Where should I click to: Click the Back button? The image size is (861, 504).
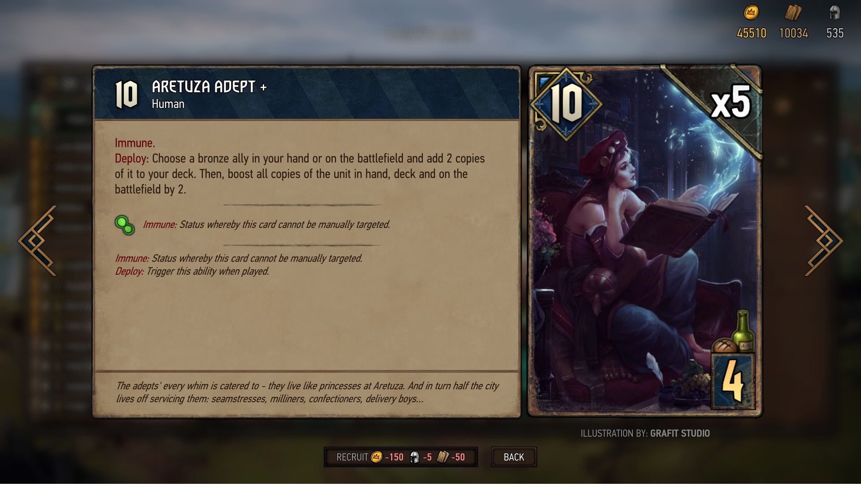coord(514,457)
